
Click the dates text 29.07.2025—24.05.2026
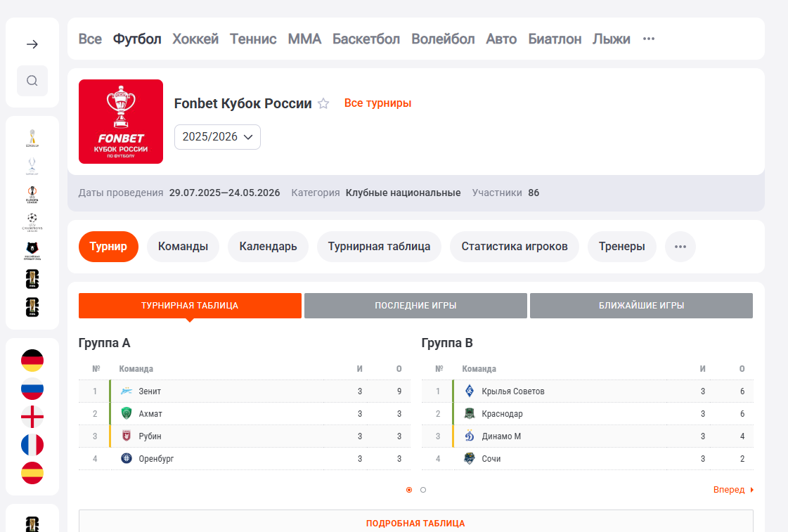[225, 193]
